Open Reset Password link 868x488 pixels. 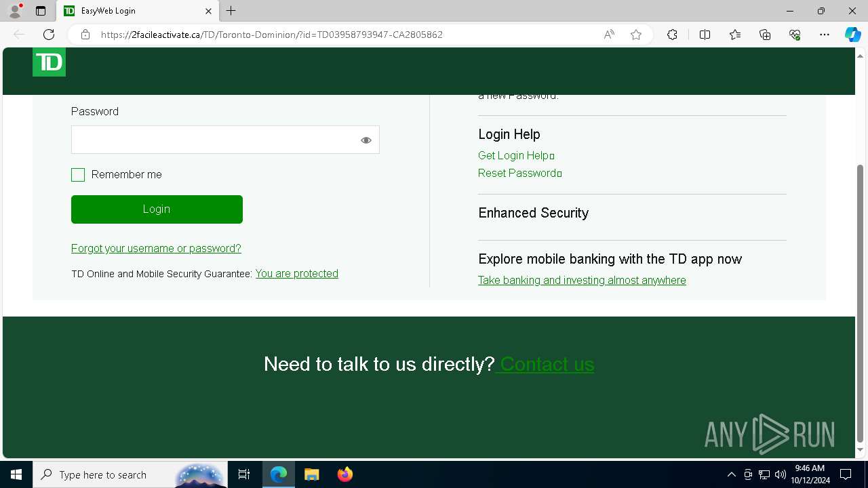click(x=520, y=174)
